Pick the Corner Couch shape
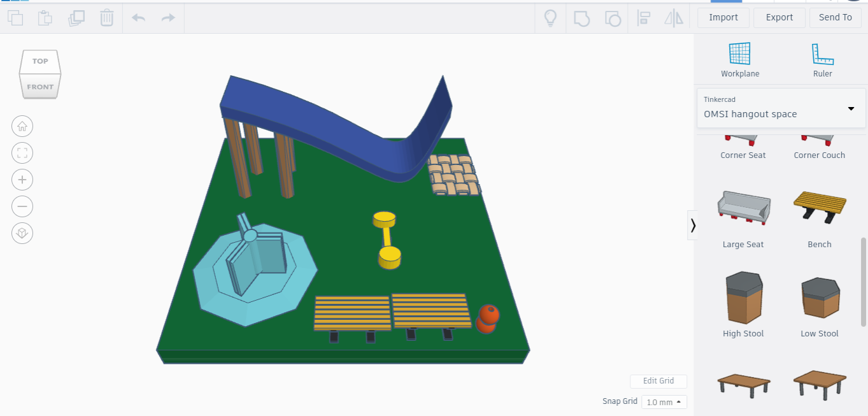This screenshot has height=416, width=868. [x=820, y=147]
